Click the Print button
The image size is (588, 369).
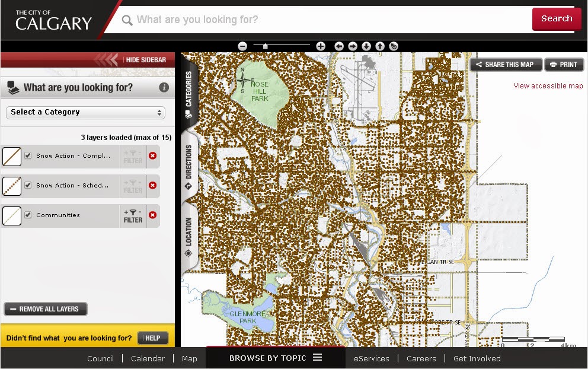coord(564,65)
